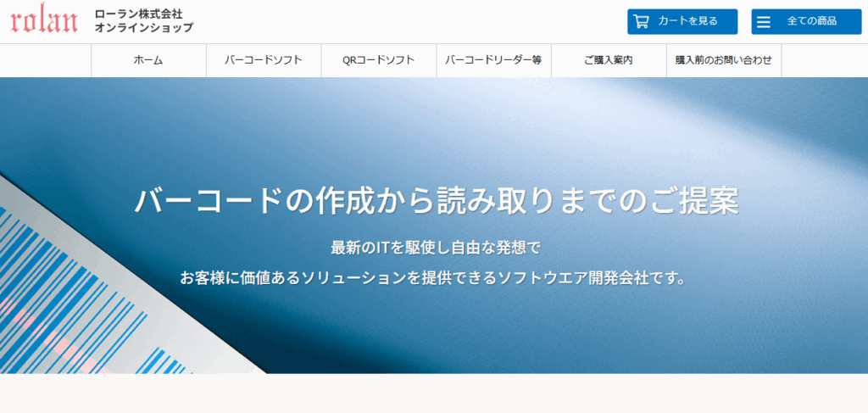Click the text お客様に価値あるソリューションを提供できるソフトウエア開発会社です。
The image size is (868, 413).
point(433,277)
